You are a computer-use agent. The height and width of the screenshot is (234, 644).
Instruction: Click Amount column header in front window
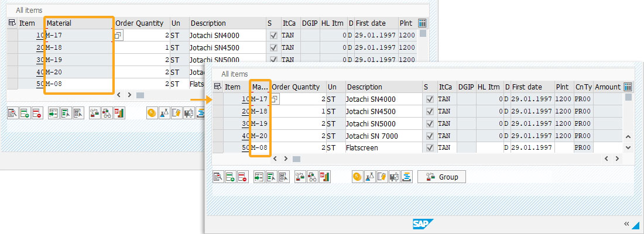[608, 87]
